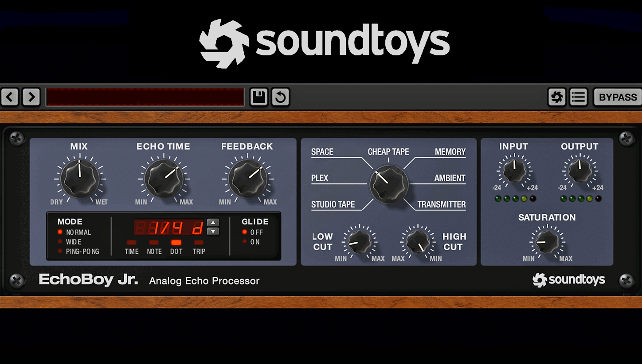Select Ping-Pong echo mode
The width and height of the screenshot is (642, 364).
pos(60,252)
